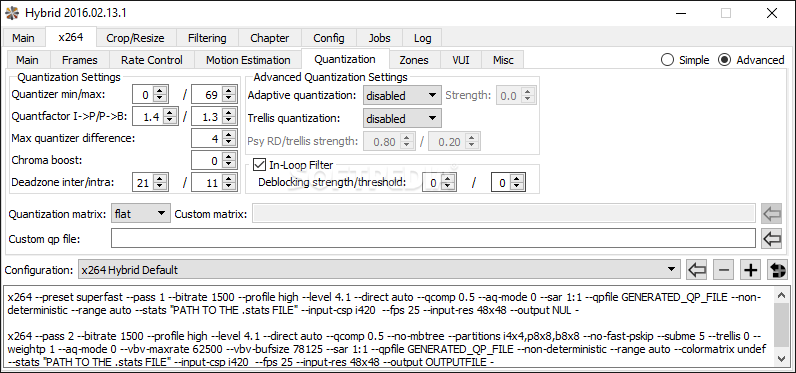Decrease Deblocking threshold value
796x373 pixels.
coord(517,186)
